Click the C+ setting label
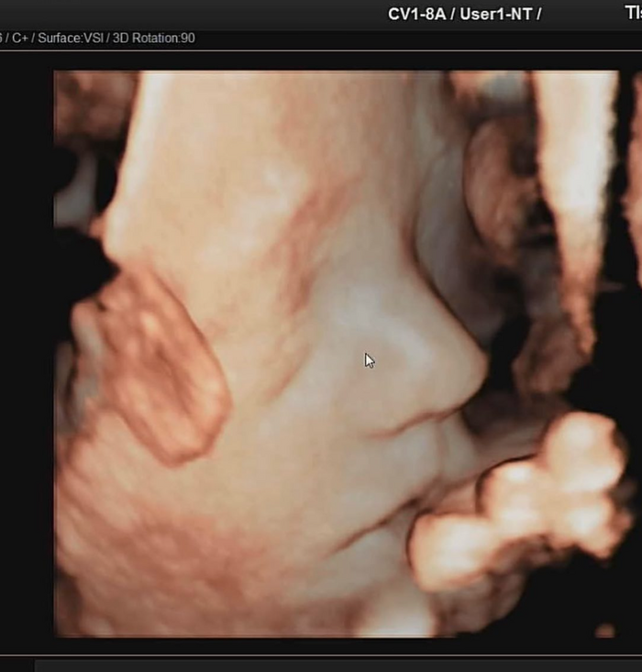Image resolution: width=642 pixels, height=672 pixels. tap(19, 39)
